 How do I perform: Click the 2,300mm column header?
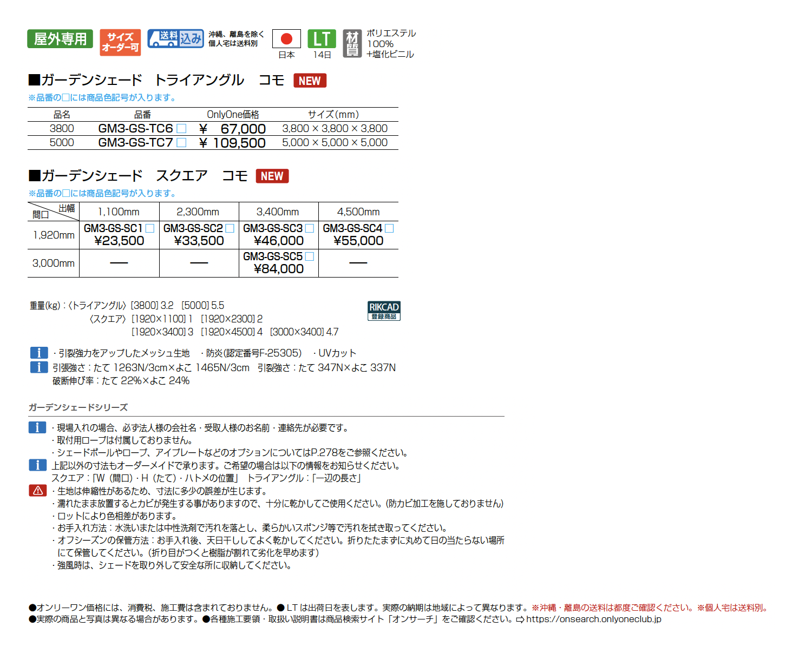tap(198, 212)
